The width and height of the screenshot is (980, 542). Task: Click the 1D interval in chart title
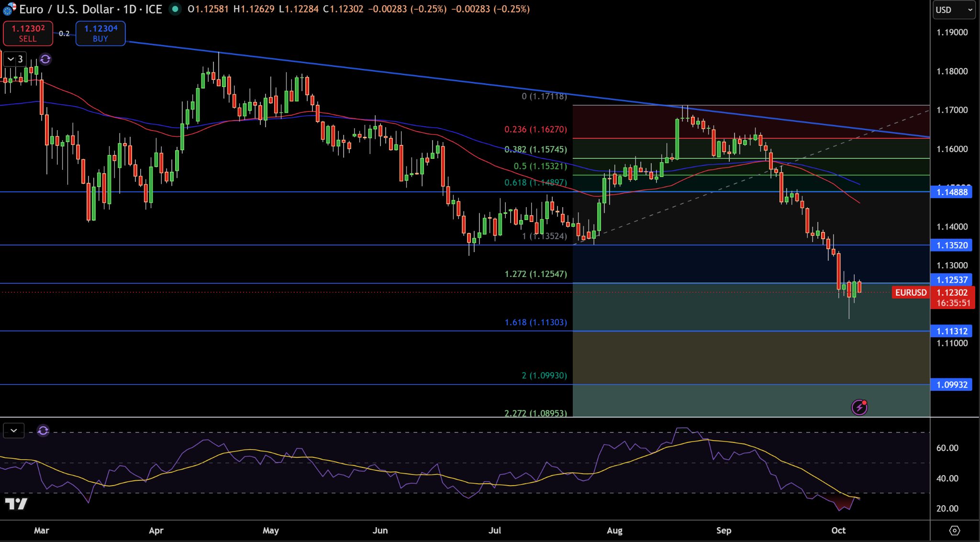131,9
